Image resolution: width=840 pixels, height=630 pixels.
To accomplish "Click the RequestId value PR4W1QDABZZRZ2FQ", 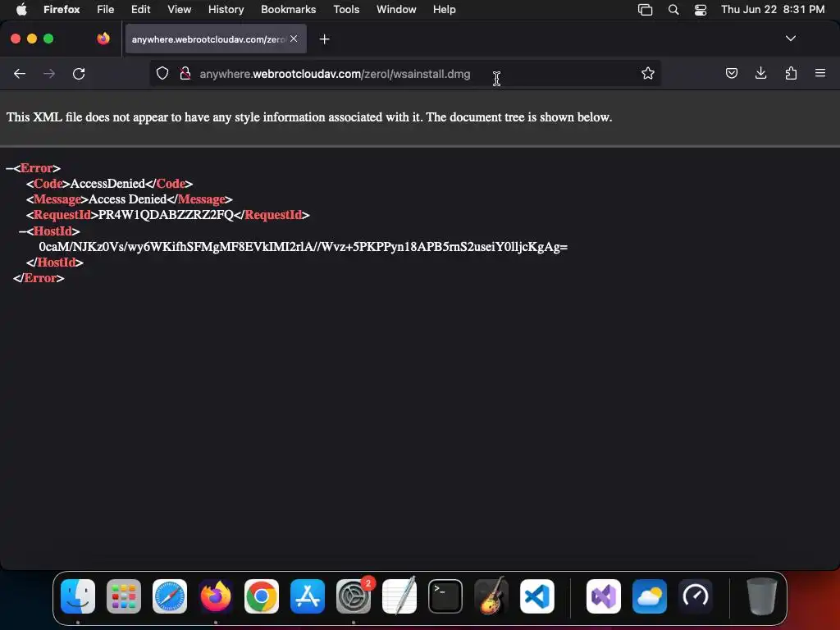I will coord(166,216).
